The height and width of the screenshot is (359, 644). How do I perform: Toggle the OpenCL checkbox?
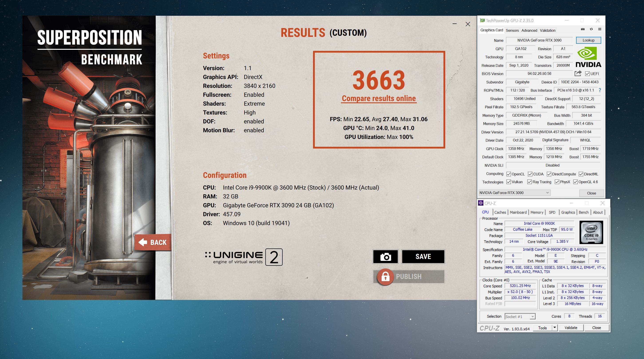(x=508, y=174)
